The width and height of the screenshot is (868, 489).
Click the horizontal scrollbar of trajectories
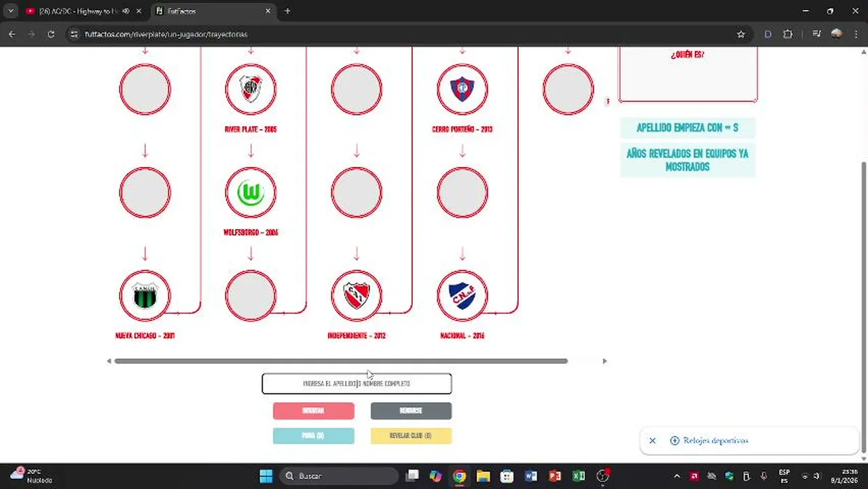pos(341,361)
